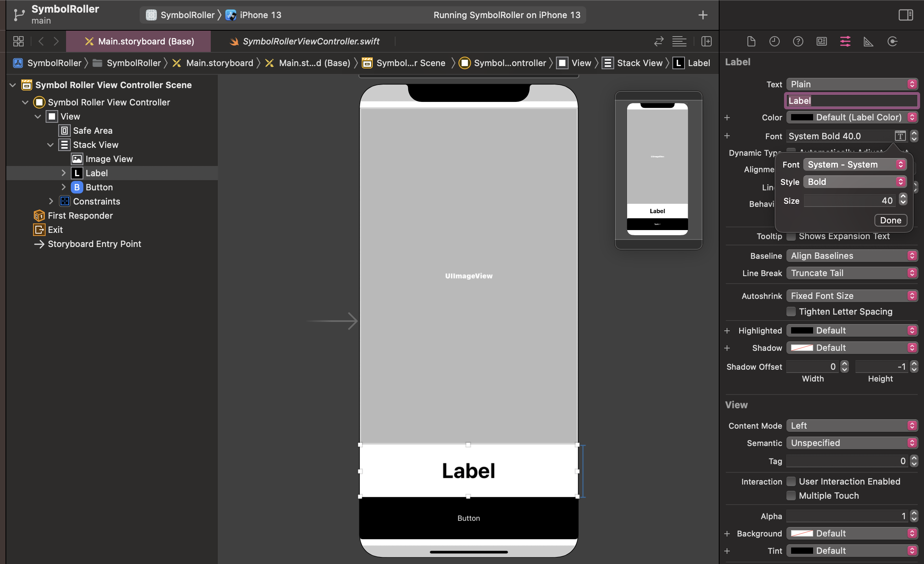The height and width of the screenshot is (564, 924).
Task: Open the Quick Help inspector
Action: pos(798,41)
